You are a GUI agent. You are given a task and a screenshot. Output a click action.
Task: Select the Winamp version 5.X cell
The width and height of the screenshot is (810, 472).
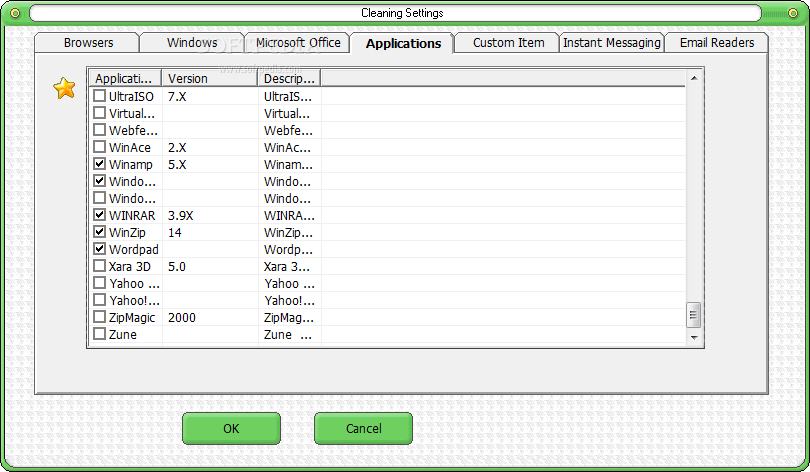210,164
